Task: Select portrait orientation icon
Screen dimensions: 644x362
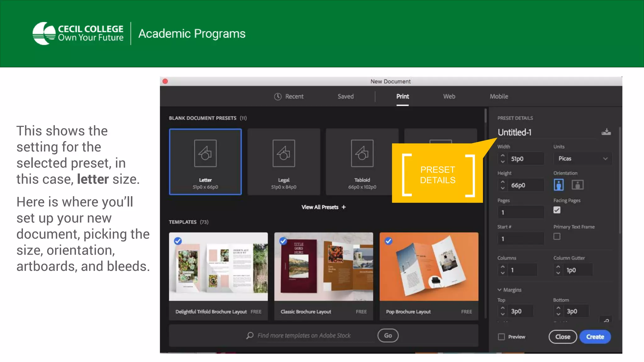Action: pos(558,185)
